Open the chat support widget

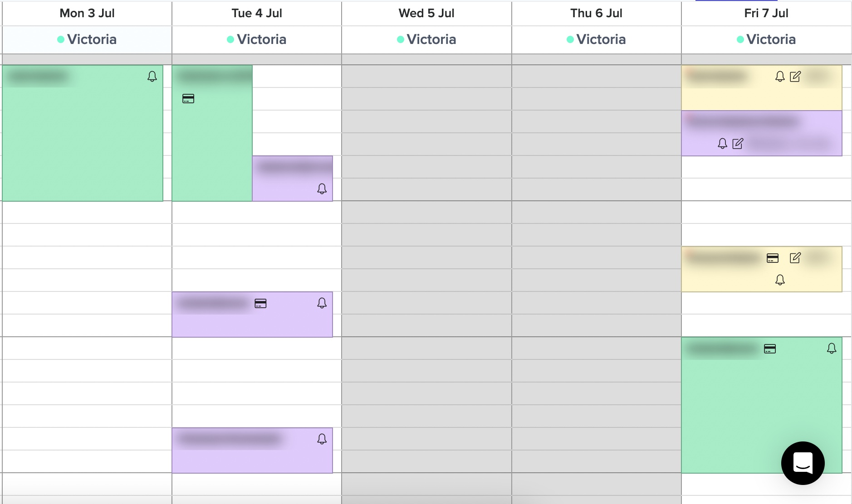click(x=803, y=463)
